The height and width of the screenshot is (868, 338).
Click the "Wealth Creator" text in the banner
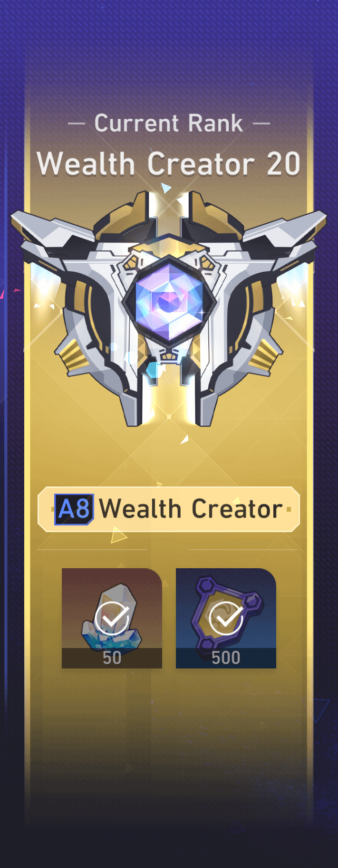(x=191, y=509)
